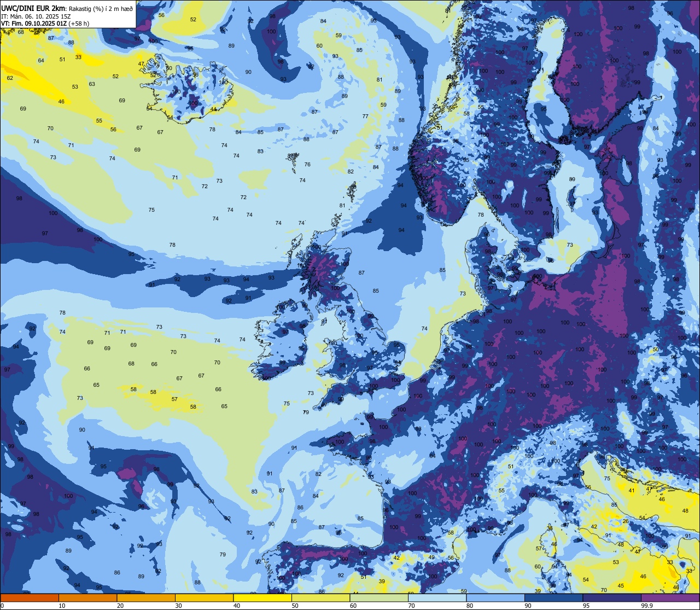
Task: Click the '64' humidity value near Greenland
Action: pyautogui.click(x=41, y=60)
